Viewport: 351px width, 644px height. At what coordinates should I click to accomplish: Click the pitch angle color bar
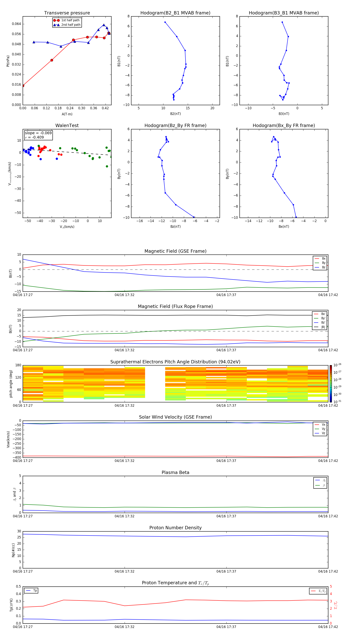[331, 384]
